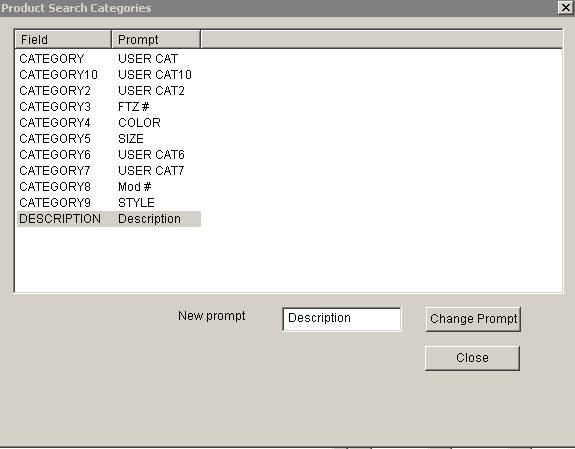Select the CATEGORY row with USER CAT
The image size is (575, 449).
(x=109, y=59)
